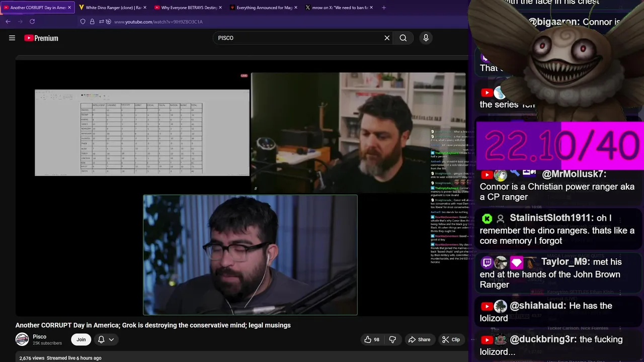Click green Kick icon beside StalinistSloth1911
This screenshot has height=362, width=644.
(487, 218)
